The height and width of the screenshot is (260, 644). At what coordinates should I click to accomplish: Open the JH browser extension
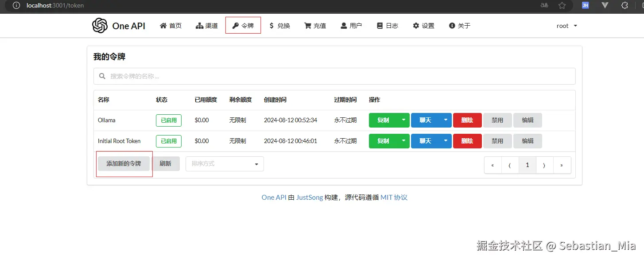click(585, 6)
